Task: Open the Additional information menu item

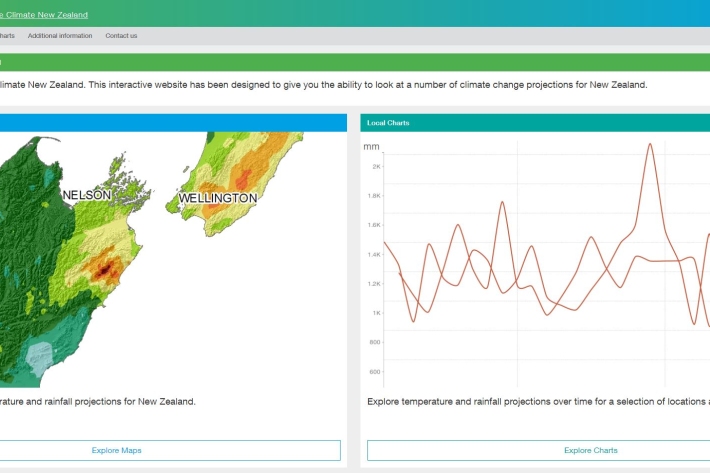Action: tap(60, 36)
